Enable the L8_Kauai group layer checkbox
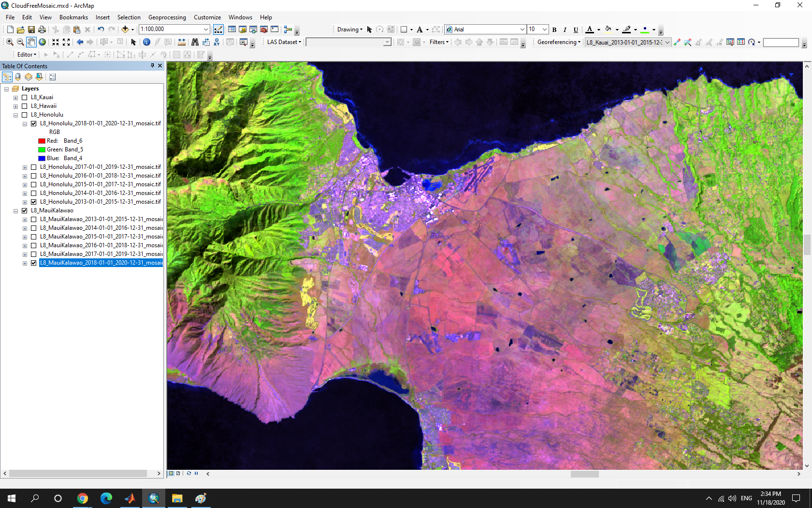Image resolution: width=812 pixels, height=508 pixels. click(25, 97)
